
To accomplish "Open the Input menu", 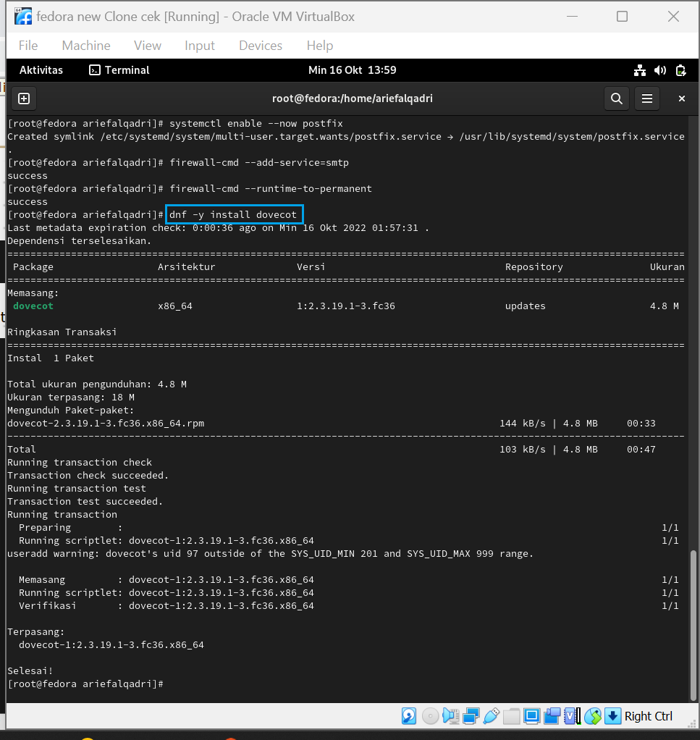I will tap(199, 46).
